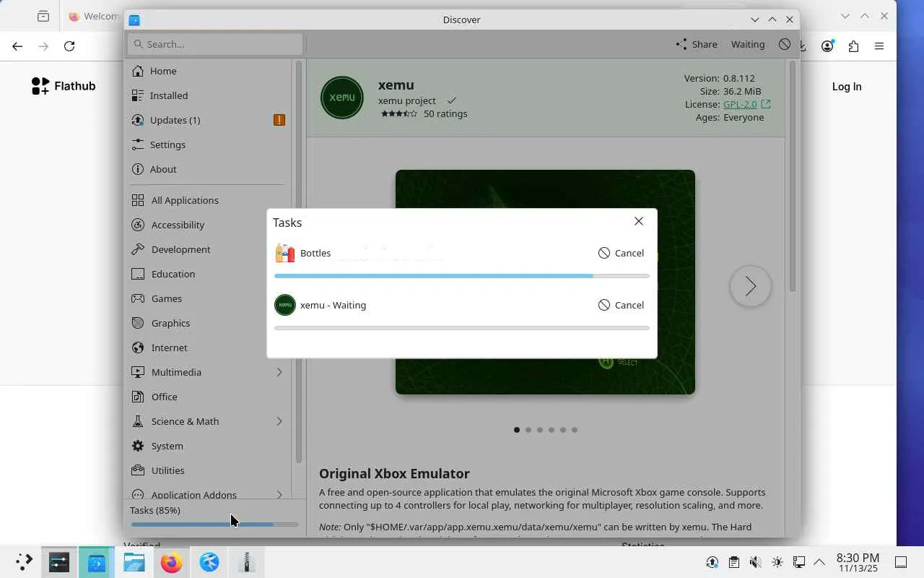Select the Welcome tab in Firefox
The image size is (924, 578).
coord(94,16)
